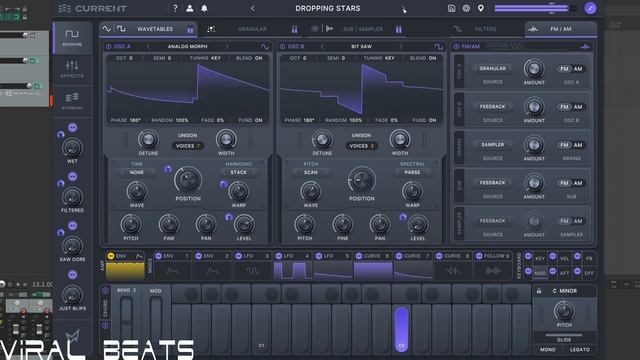The width and height of the screenshot is (640, 360).
Task: Click the LEGATO button
Action: pos(580,350)
